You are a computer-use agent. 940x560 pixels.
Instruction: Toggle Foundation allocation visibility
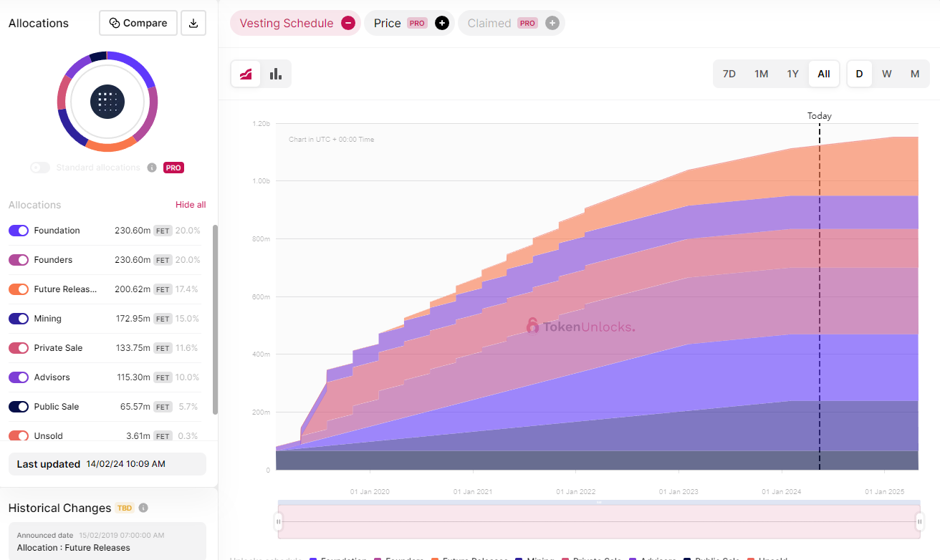click(x=19, y=231)
